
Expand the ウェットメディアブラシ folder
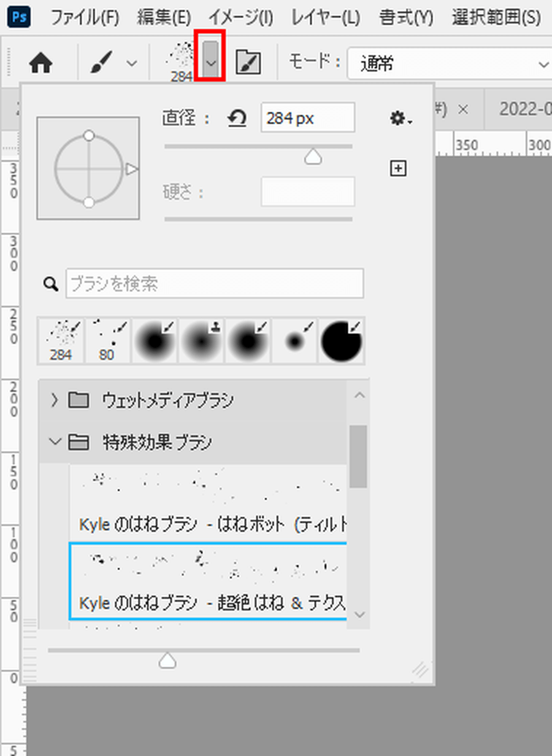54,401
